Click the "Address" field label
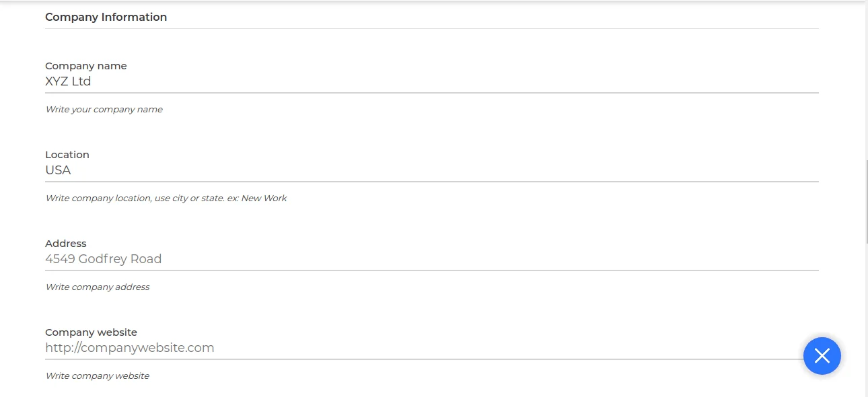The image size is (868, 397). click(65, 244)
